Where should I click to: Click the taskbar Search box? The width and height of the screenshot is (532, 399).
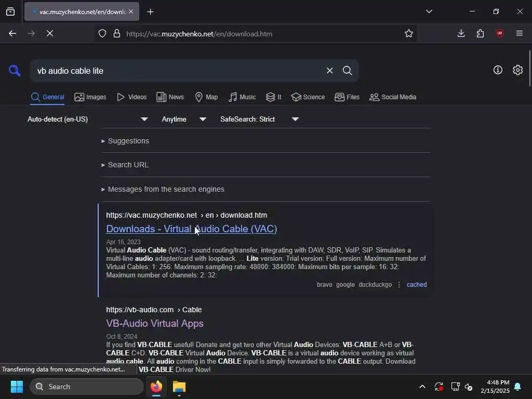[87, 387]
